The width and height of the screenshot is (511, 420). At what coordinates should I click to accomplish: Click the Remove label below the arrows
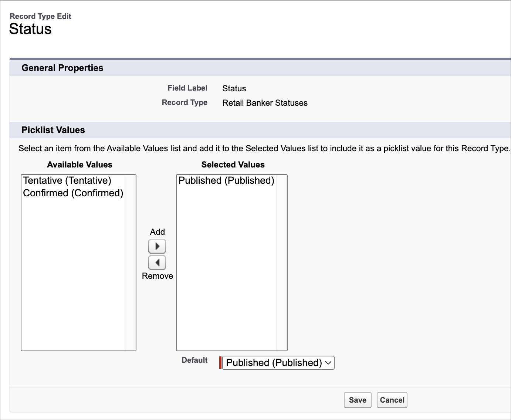click(158, 276)
